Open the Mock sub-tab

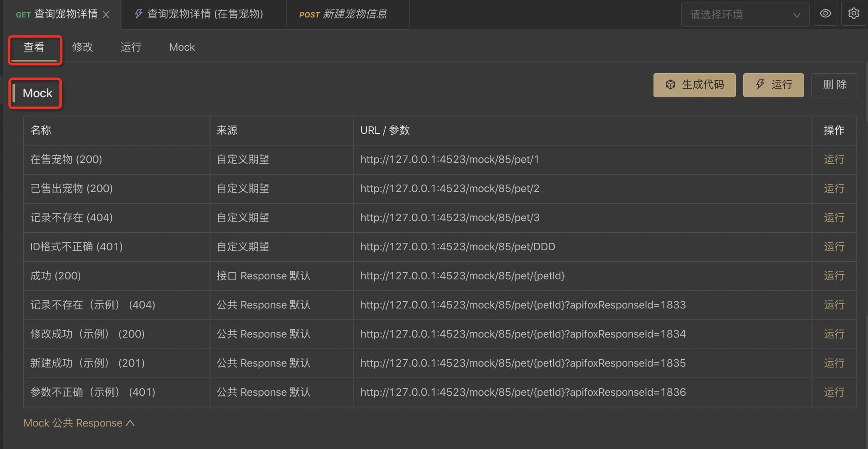pyautogui.click(x=182, y=47)
